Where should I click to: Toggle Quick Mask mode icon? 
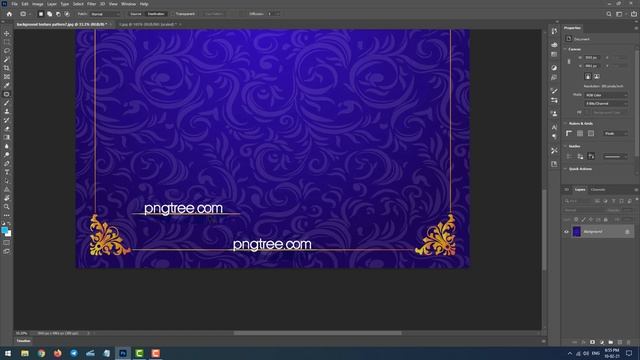(7, 243)
